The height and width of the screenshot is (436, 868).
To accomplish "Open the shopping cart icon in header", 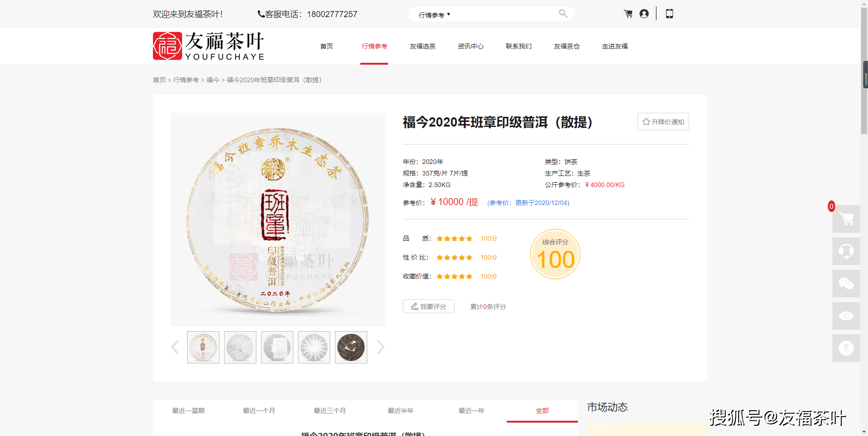I will coord(628,14).
